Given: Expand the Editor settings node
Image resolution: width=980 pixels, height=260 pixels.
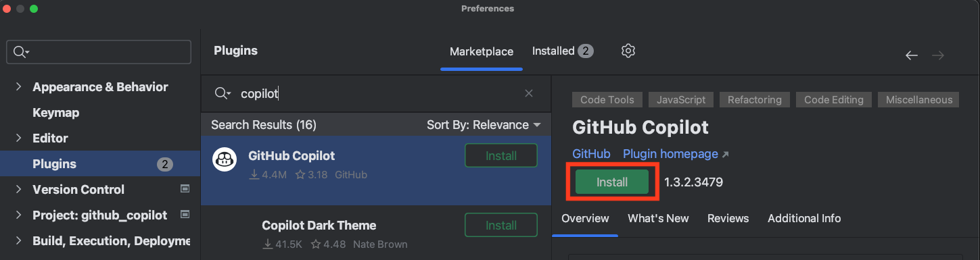Looking at the screenshot, I should pyautogui.click(x=18, y=138).
